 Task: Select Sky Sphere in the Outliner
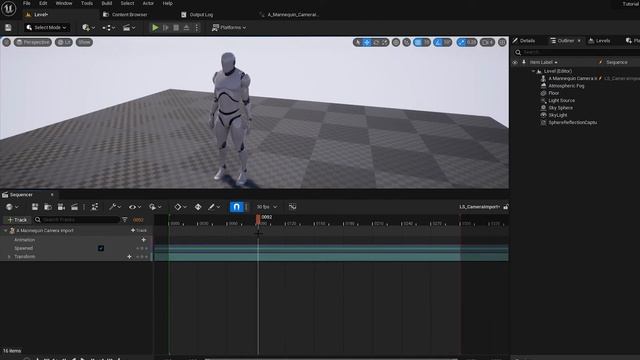[560, 108]
